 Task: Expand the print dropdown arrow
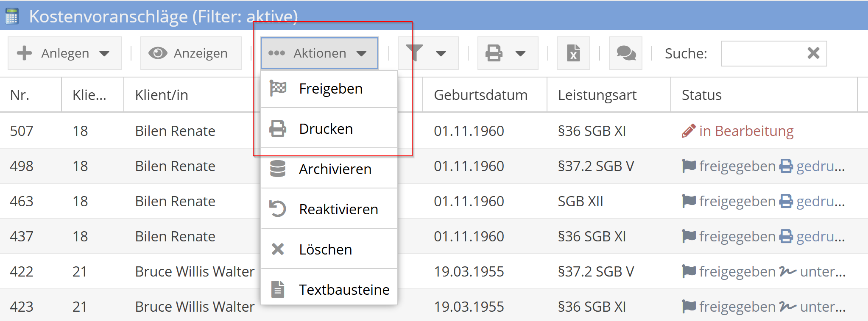(x=521, y=53)
